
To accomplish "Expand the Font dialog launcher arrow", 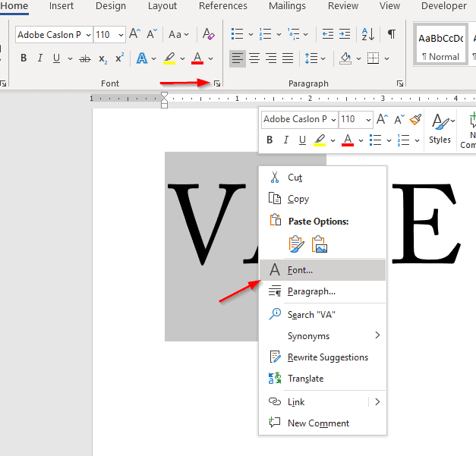I will pyautogui.click(x=217, y=83).
